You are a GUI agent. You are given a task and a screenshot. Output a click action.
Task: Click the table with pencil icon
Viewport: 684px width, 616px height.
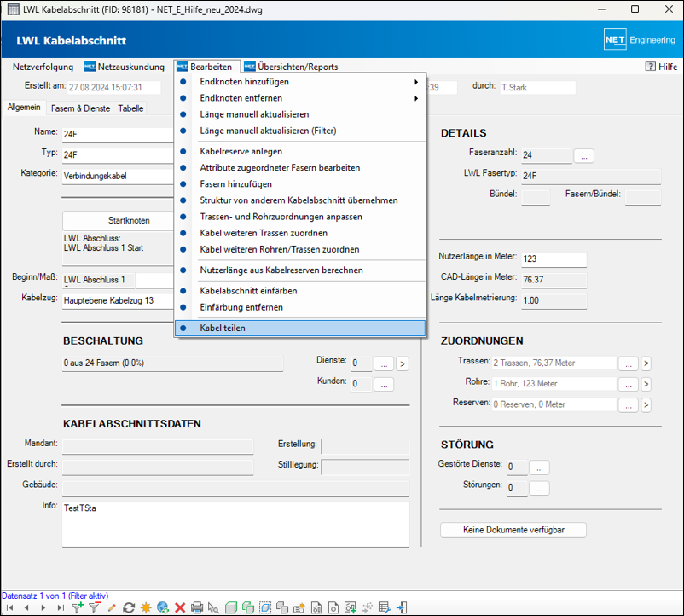tap(385, 607)
